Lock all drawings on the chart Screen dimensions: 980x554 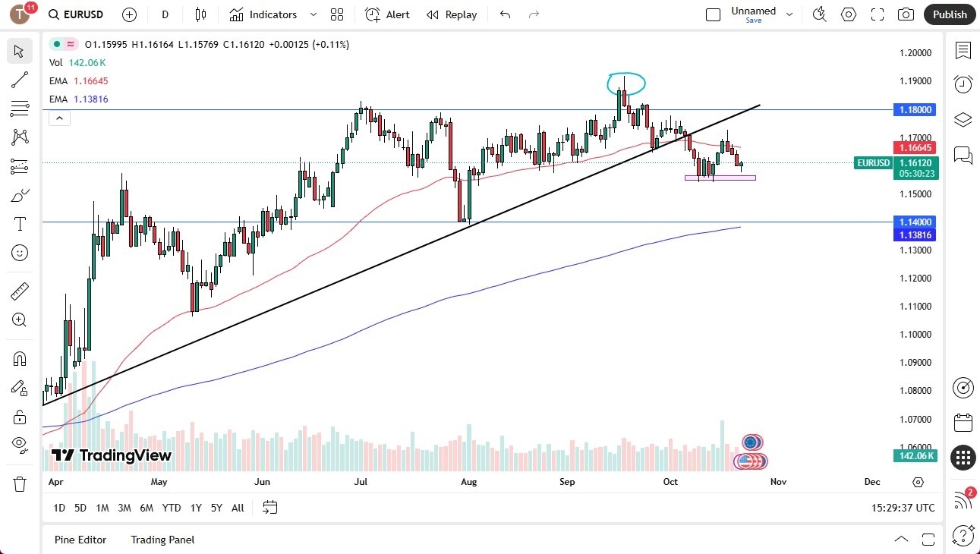click(x=20, y=417)
